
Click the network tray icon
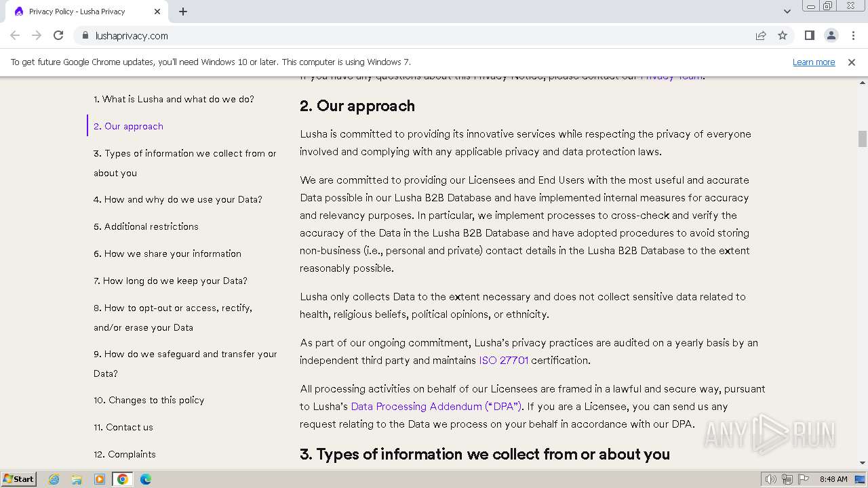pyautogui.click(x=787, y=479)
